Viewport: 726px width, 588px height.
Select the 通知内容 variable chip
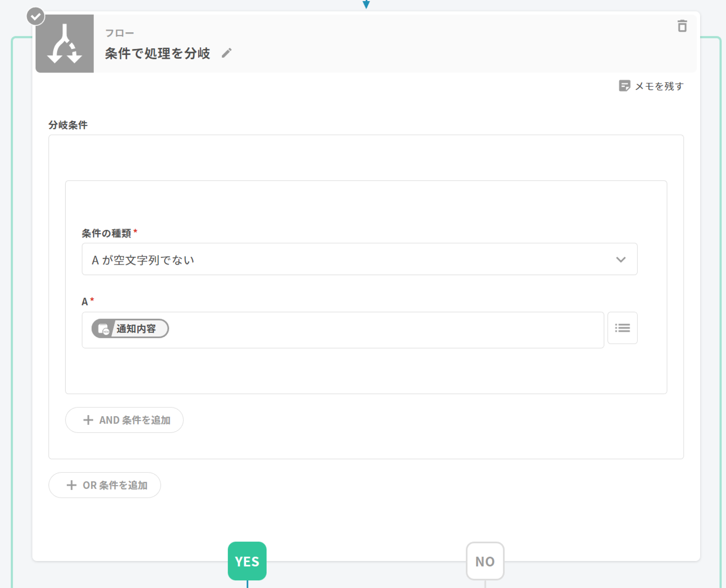point(136,329)
